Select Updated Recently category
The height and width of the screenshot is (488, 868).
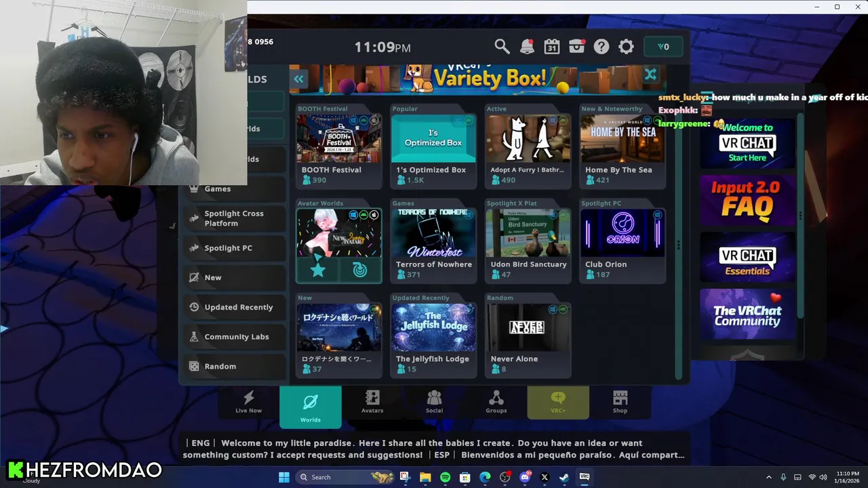click(x=235, y=307)
